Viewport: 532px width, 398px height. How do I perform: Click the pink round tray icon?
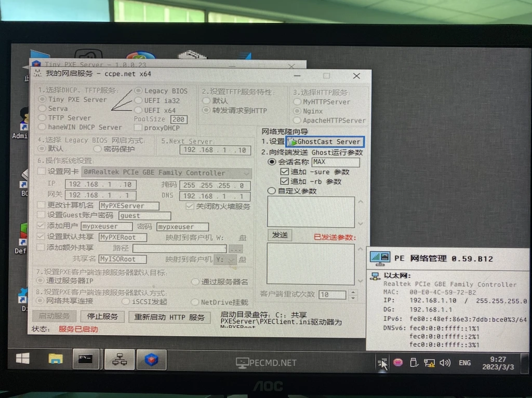click(x=398, y=363)
